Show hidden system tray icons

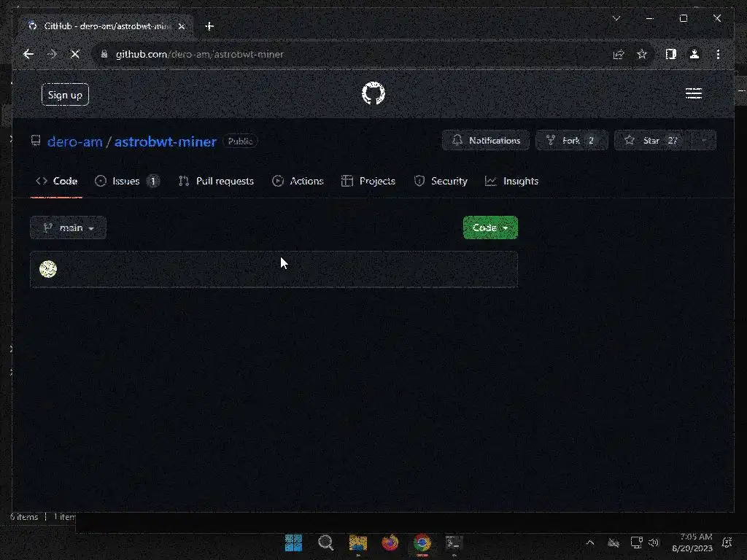(x=589, y=542)
